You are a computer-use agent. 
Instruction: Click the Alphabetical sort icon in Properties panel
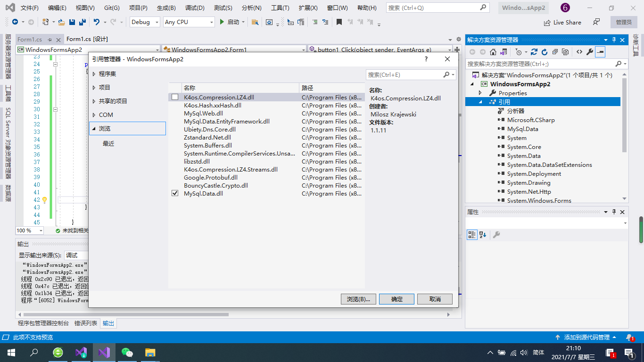[x=482, y=235]
